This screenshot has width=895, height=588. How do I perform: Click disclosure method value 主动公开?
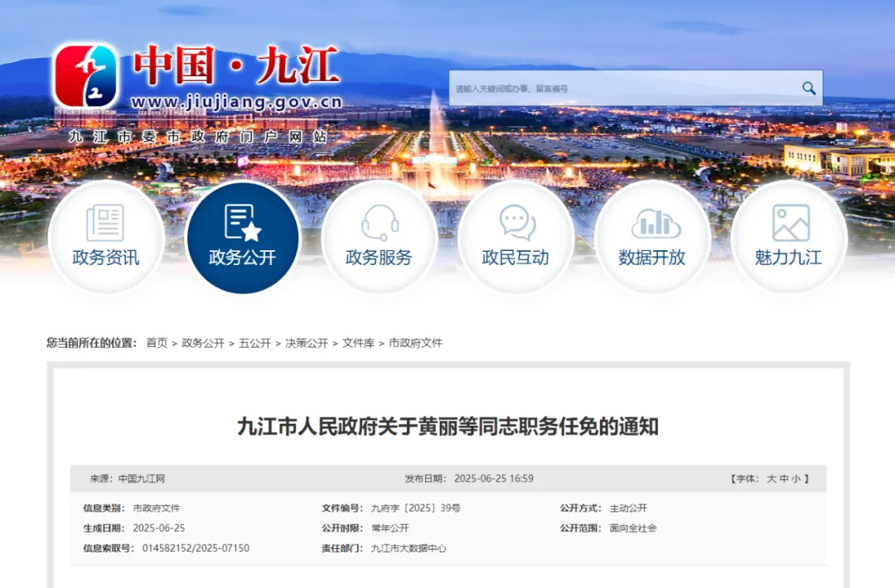[x=628, y=508]
